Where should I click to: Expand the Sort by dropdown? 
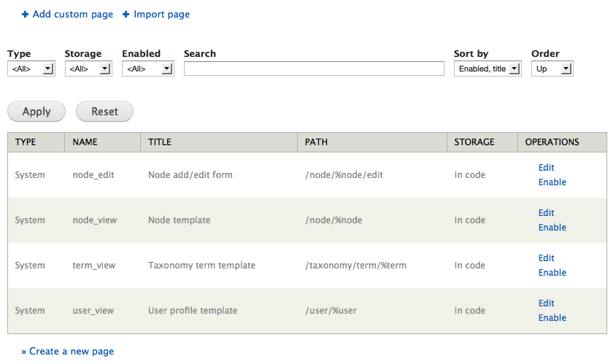click(x=488, y=69)
